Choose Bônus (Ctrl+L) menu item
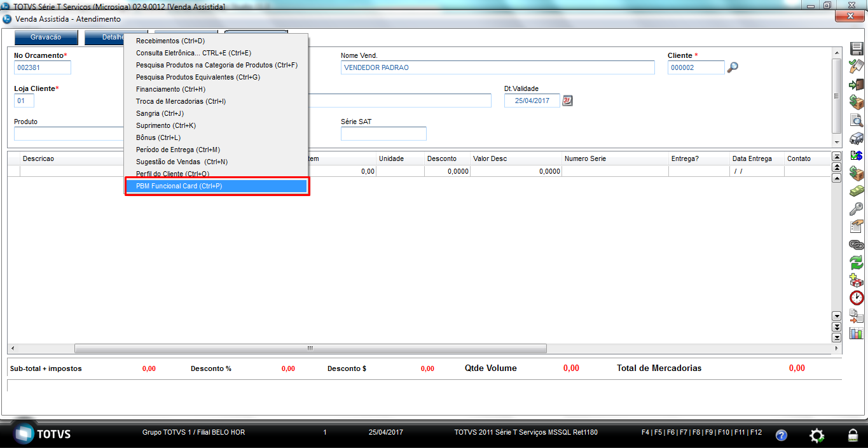 click(x=216, y=137)
